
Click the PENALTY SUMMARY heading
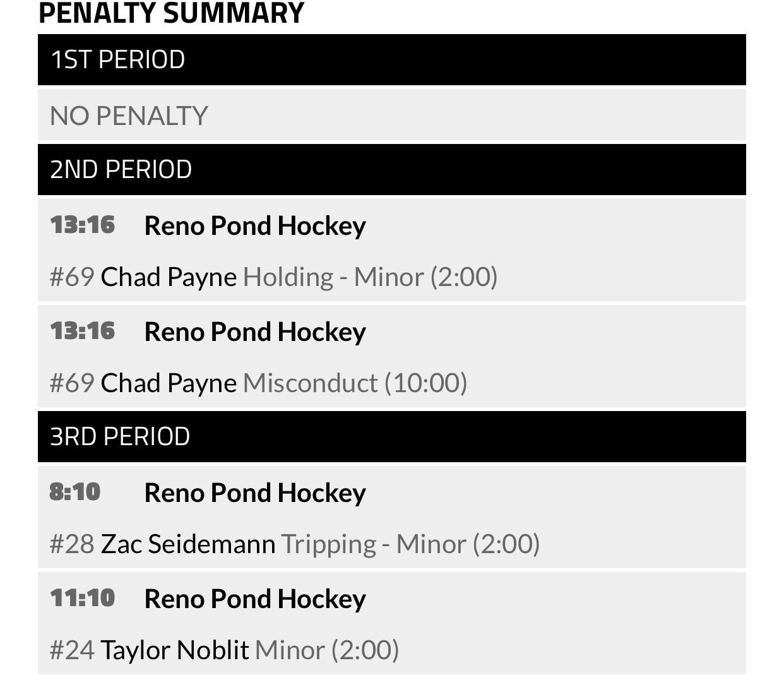[171, 13]
